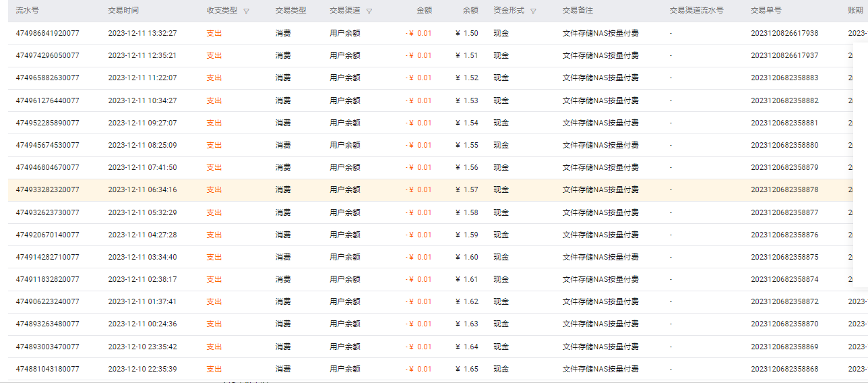This screenshot has width=868, height=383.
Task: Click transaction time 2023-12-11 13:32:27
Action: tap(142, 34)
